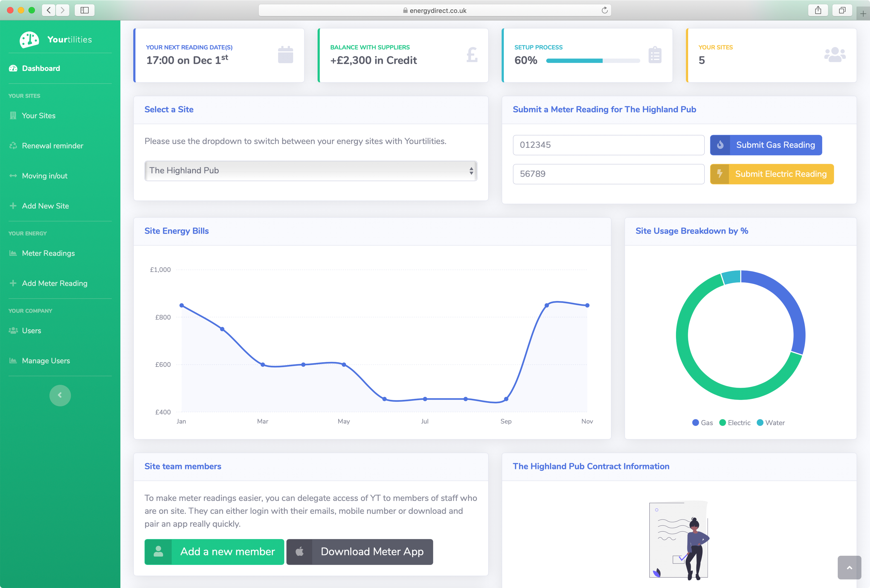Open the site dropdown showing The Highland Pub

coord(311,171)
